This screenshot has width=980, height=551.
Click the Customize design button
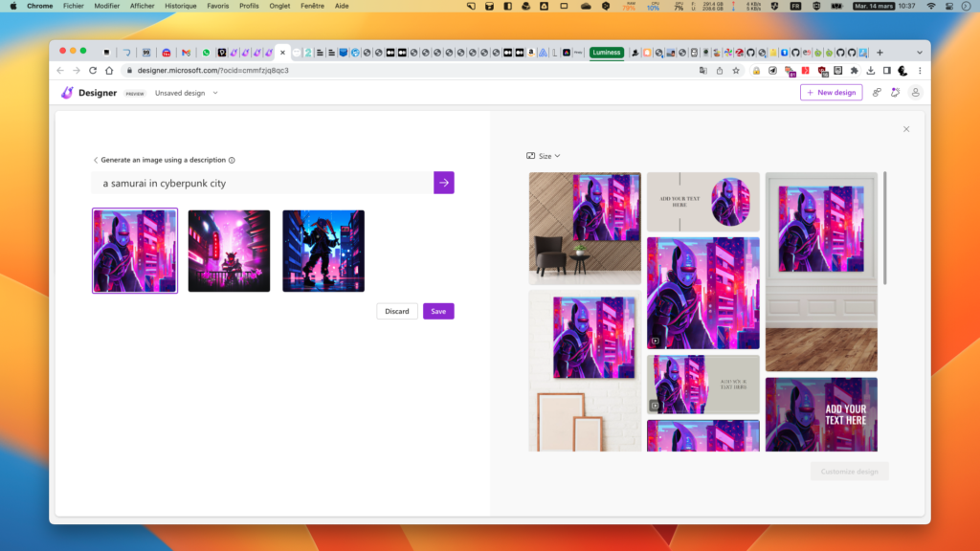click(x=850, y=472)
